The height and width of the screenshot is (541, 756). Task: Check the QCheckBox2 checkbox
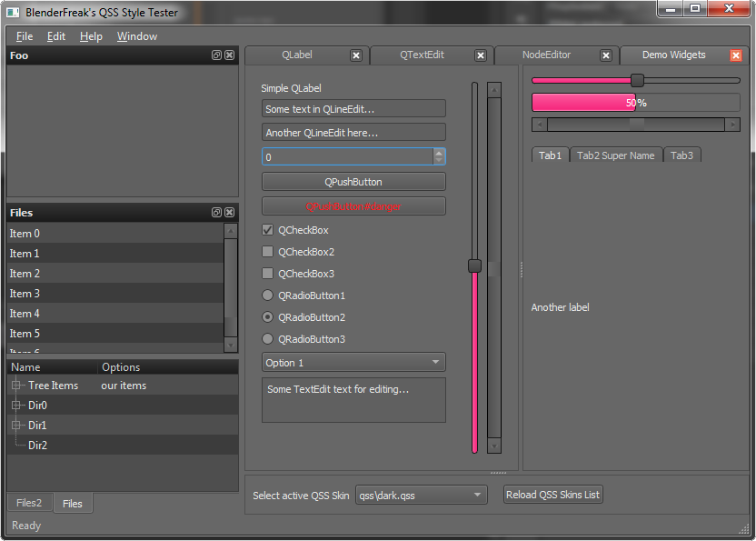[x=267, y=252]
